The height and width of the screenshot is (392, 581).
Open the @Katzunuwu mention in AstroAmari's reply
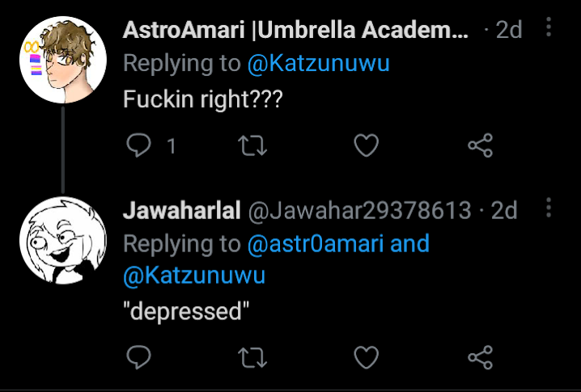319,63
